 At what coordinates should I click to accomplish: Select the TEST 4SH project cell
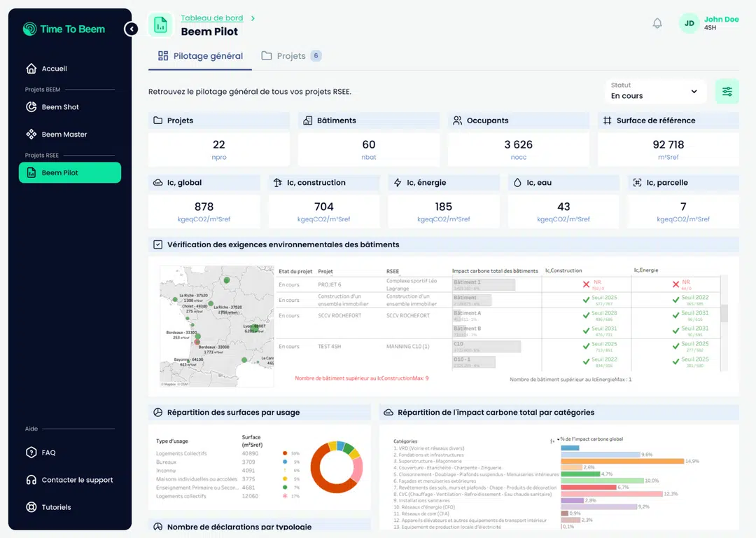(x=329, y=347)
